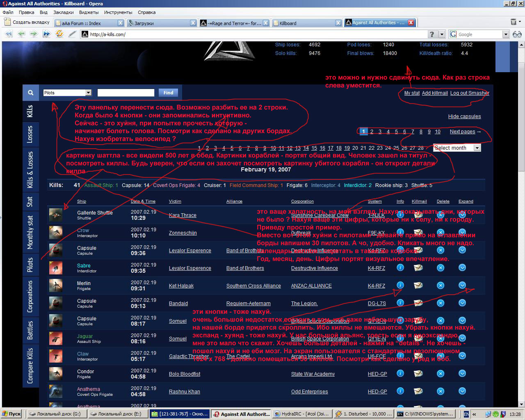Screen dimensions: 525x420
Task: Click the browser address bar
Action: pyautogui.click(x=254, y=34)
